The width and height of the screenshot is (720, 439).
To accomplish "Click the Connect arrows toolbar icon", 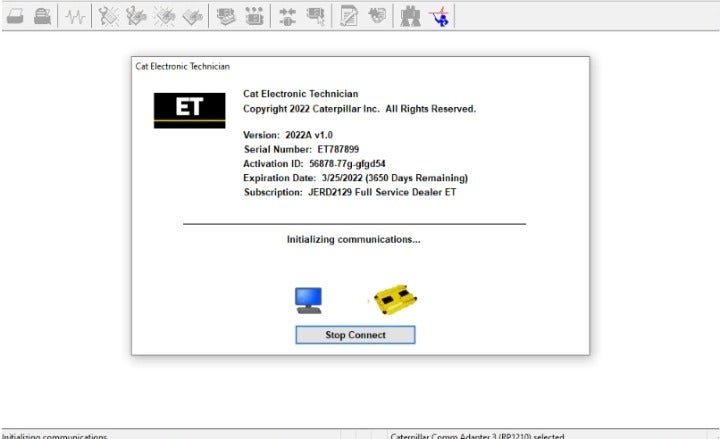I will [287, 17].
